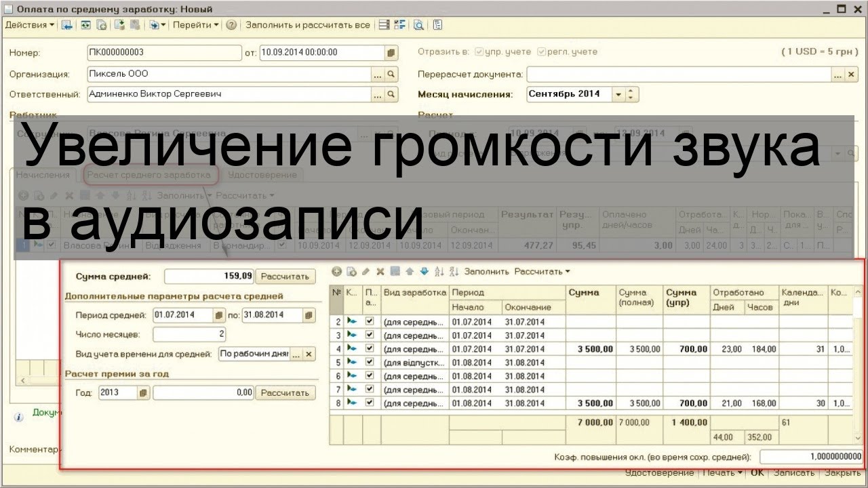Toggle the checkbox in row 2
The width and height of the screenshot is (868, 488).
pyautogui.click(x=370, y=321)
